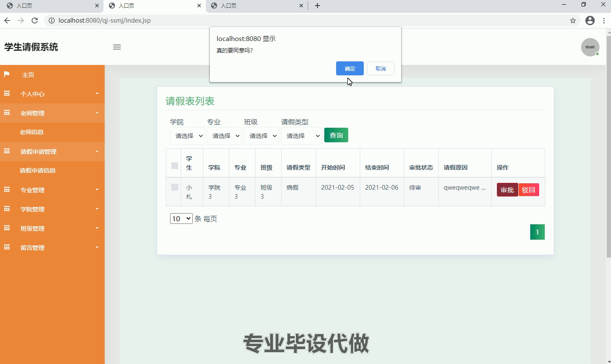Open a new browser tab with plus
611x364 pixels.
[x=317, y=6]
